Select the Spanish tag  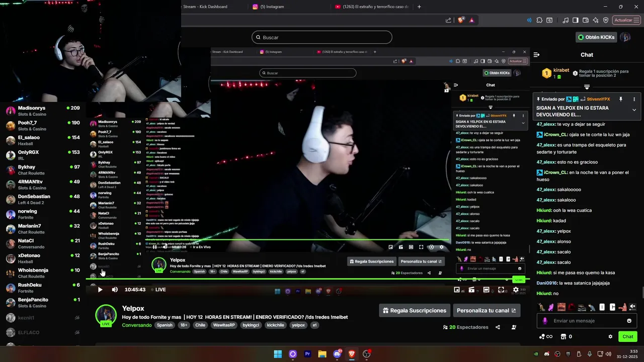pyautogui.click(x=165, y=325)
